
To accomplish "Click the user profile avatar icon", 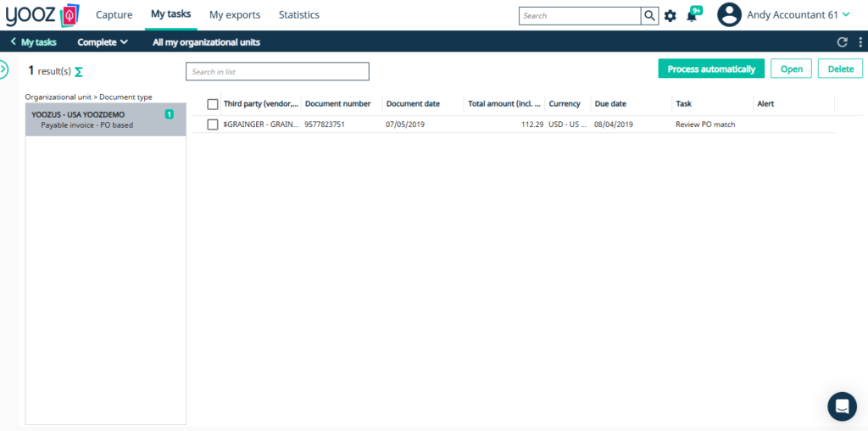I will pos(729,15).
